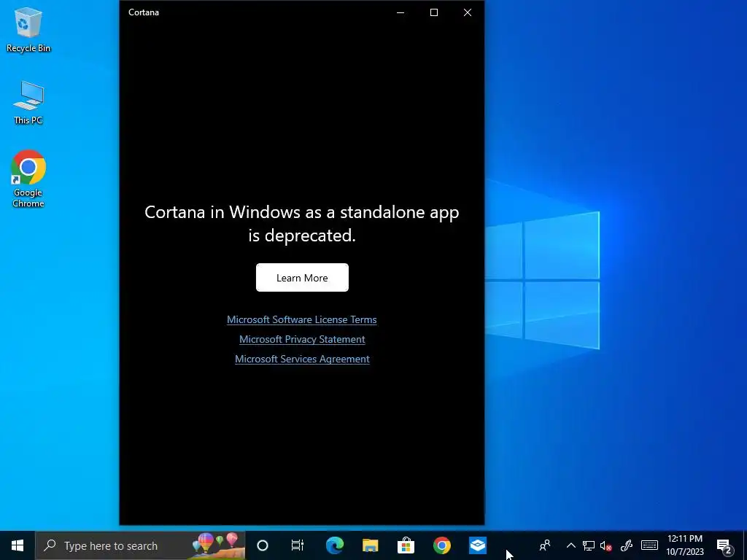The height and width of the screenshot is (560, 747).
Task: Open Microsoft Services Agreement link
Action: (302, 359)
